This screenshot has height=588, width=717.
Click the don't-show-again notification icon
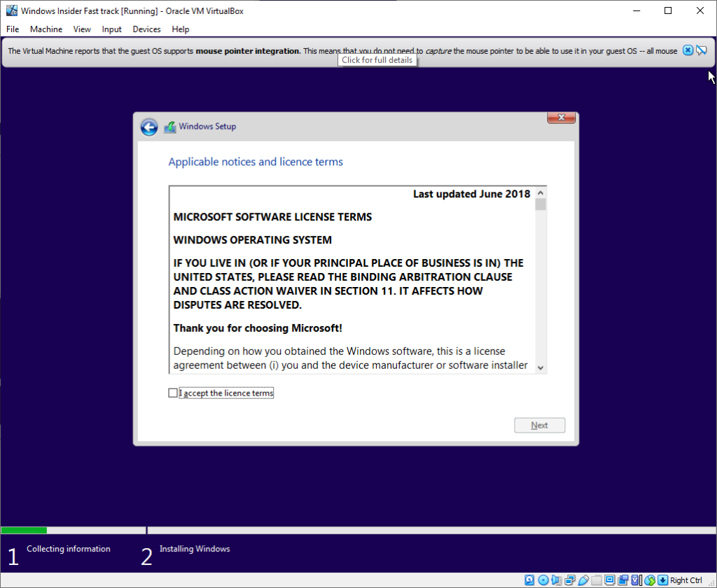[x=702, y=50]
